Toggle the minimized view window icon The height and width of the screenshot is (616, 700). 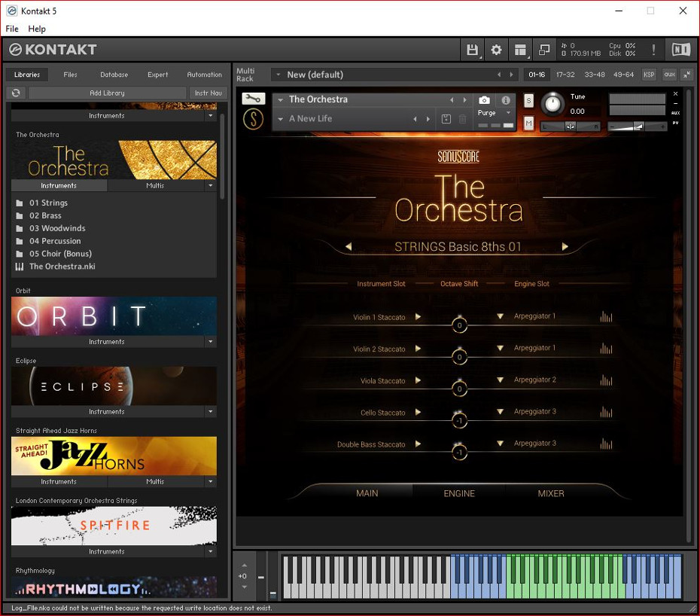[x=544, y=50]
